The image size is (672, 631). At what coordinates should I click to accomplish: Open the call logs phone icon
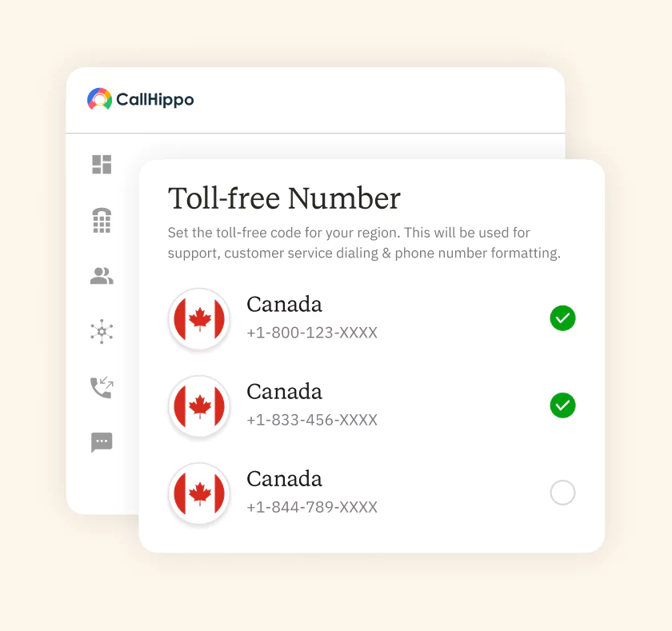[x=102, y=387]
